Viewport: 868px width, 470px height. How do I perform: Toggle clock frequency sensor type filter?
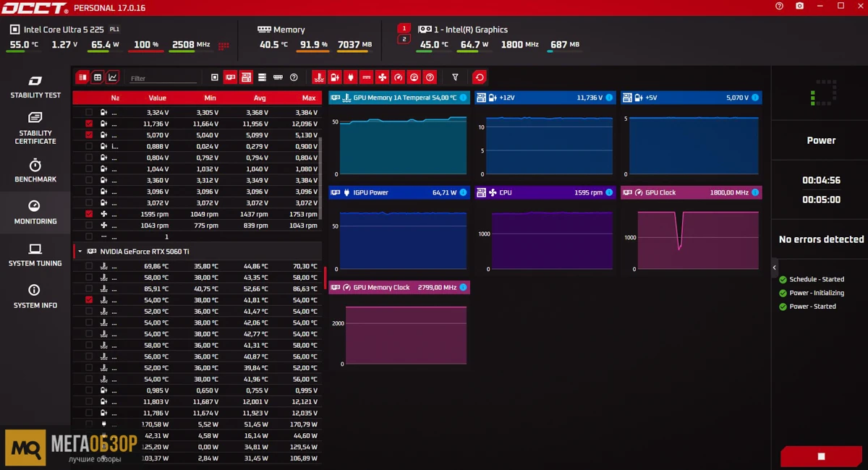tap(398, 77)
